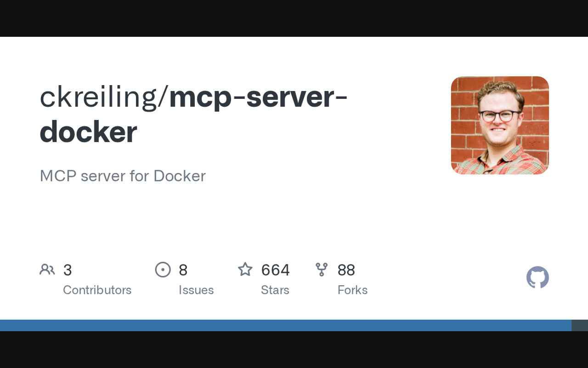Click the word docker in the title

(x=88, y=132)
